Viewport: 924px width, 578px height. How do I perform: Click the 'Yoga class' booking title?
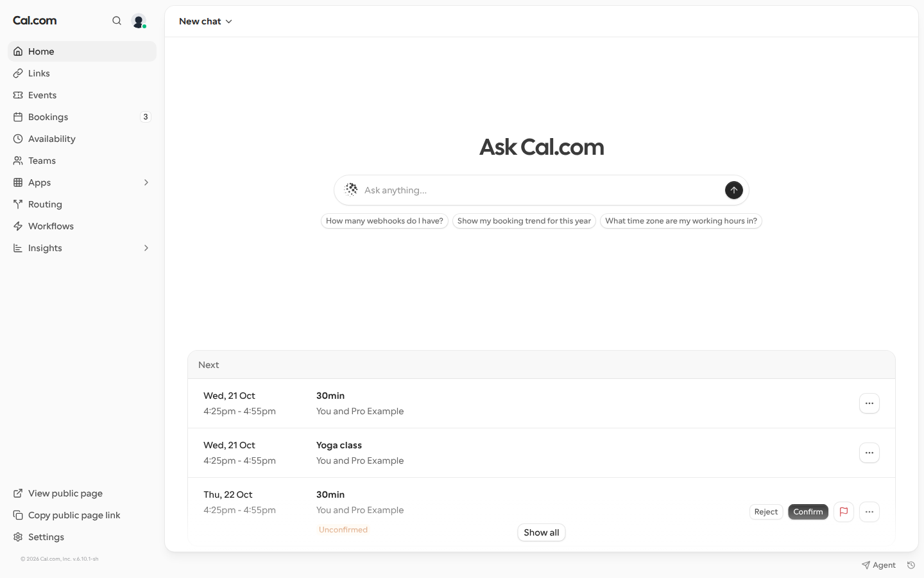click(x=339, y=445)
